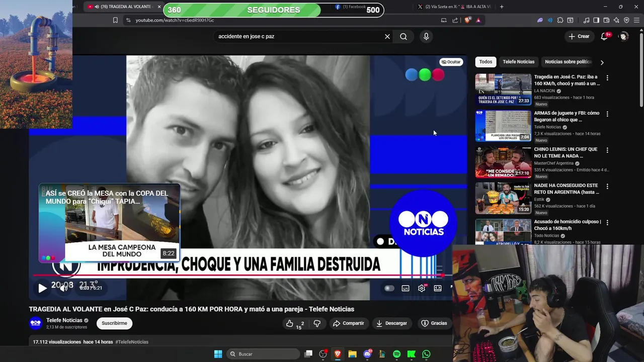
Task: Open more options for ARMAS de juguete video
Action: click(x=607, y=114)
